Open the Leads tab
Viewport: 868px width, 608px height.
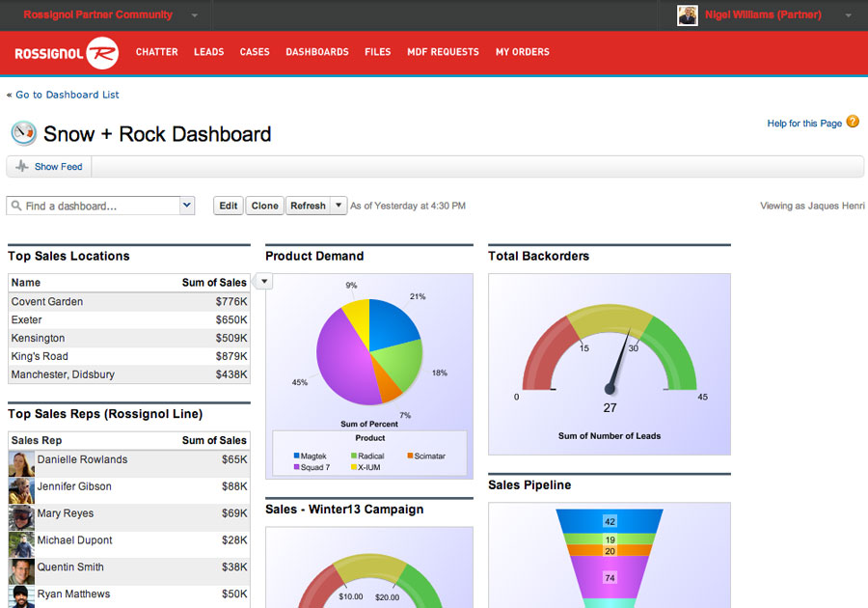[x=208, y=52]
